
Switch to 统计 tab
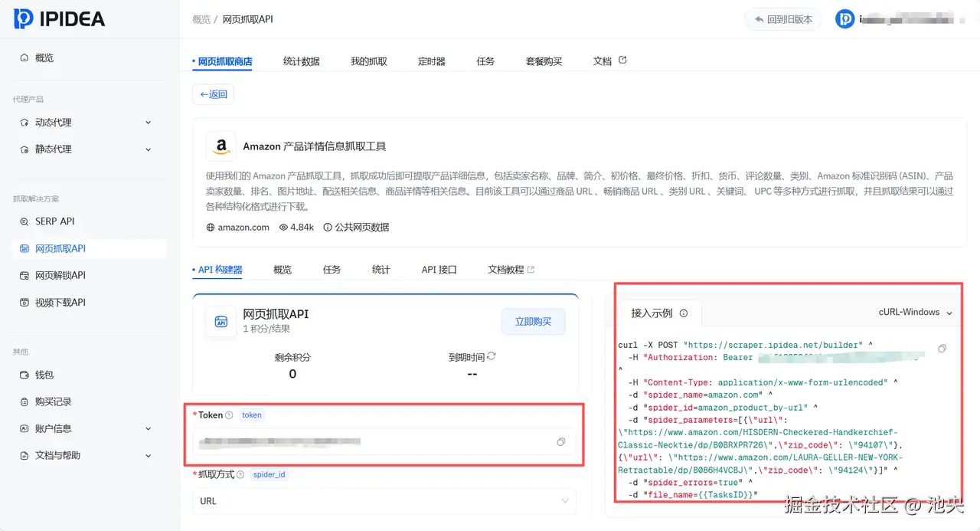(x=381, y=270)
